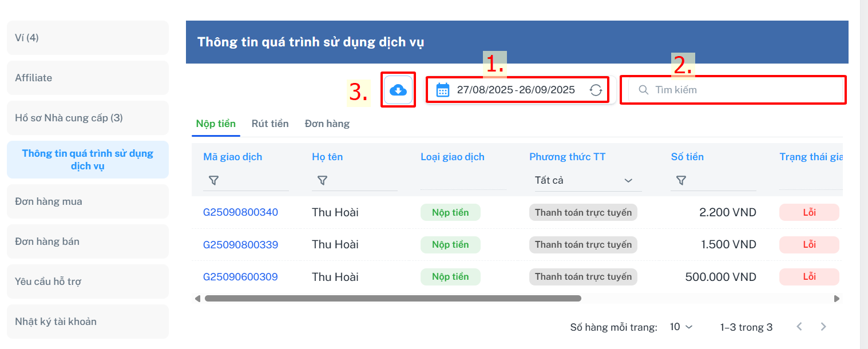Switch to Rút tiền tab
The width and height of the screenshot is (868, 349).
[270, 124]
